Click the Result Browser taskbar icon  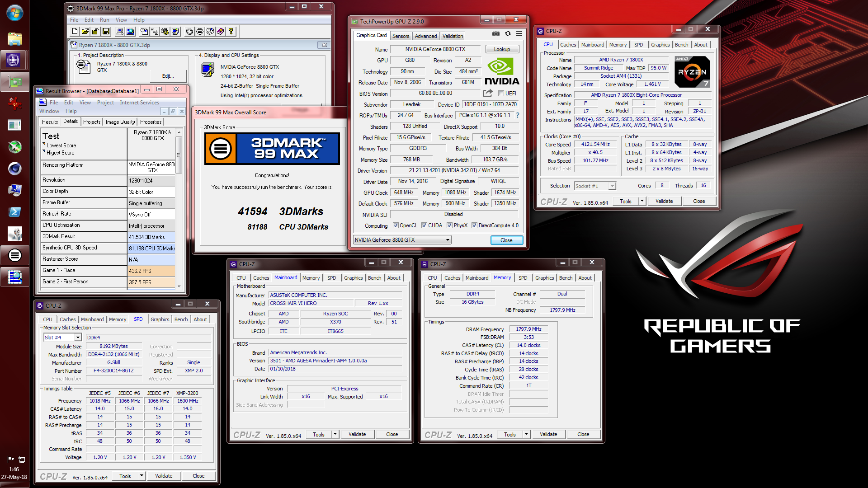15,277
